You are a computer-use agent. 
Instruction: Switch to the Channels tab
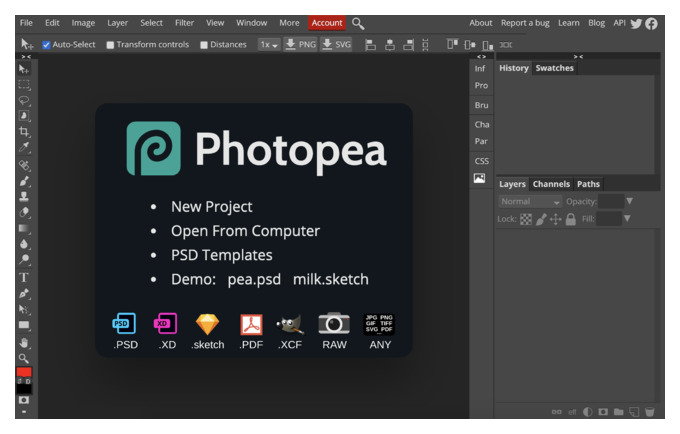pos(551,184)
